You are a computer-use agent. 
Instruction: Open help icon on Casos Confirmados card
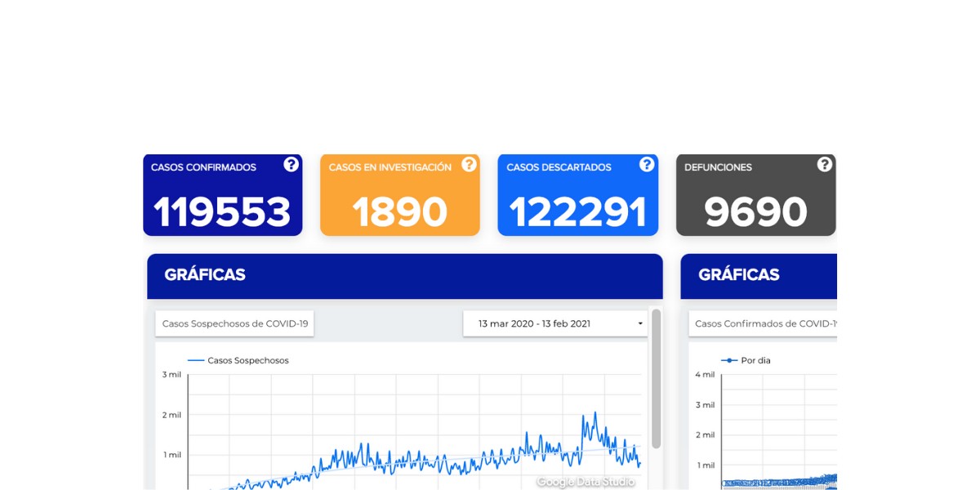click(292, 165)
